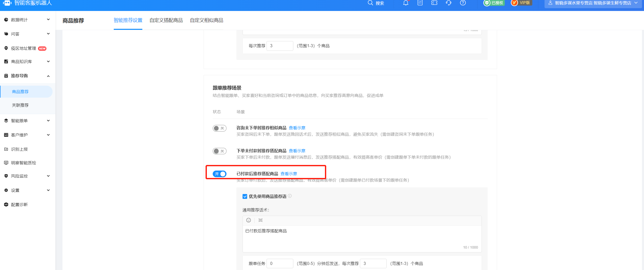Click the 疫区地址管理 location pin icon
Screen dimensions: 644x270
[x=6, y=48]
